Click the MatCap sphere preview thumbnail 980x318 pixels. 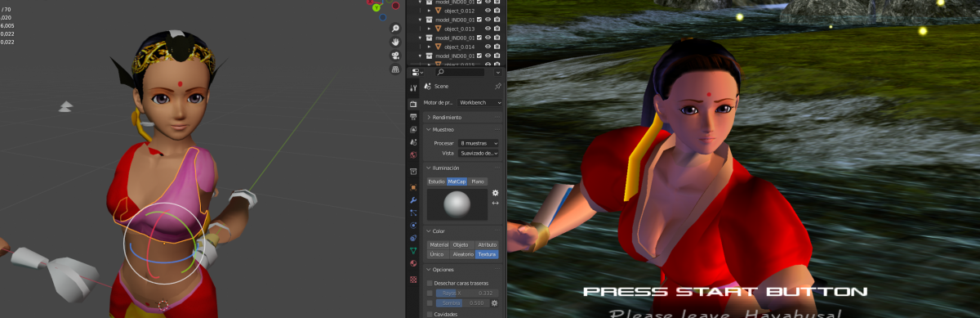457,204
